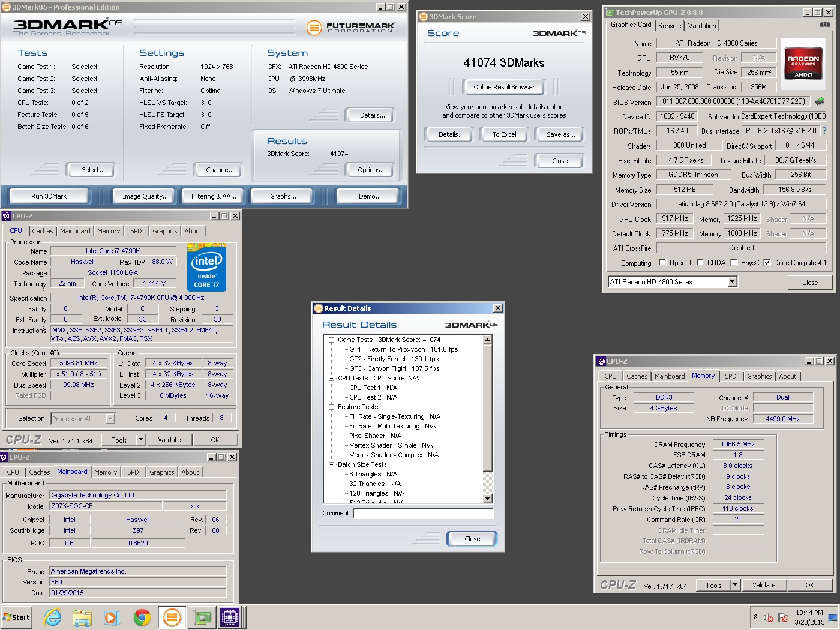The image size is (840, 630).
Task: Enable the CUDA checkbox
Action: point(700,262)
